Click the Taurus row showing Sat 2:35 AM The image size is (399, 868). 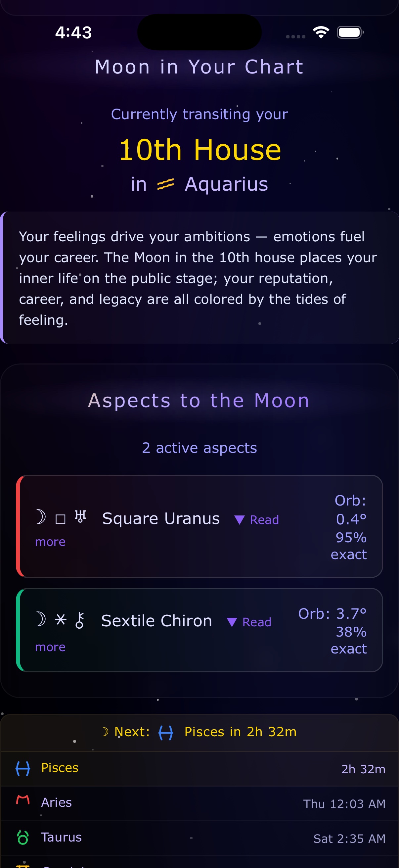click(x=199, y=838)
